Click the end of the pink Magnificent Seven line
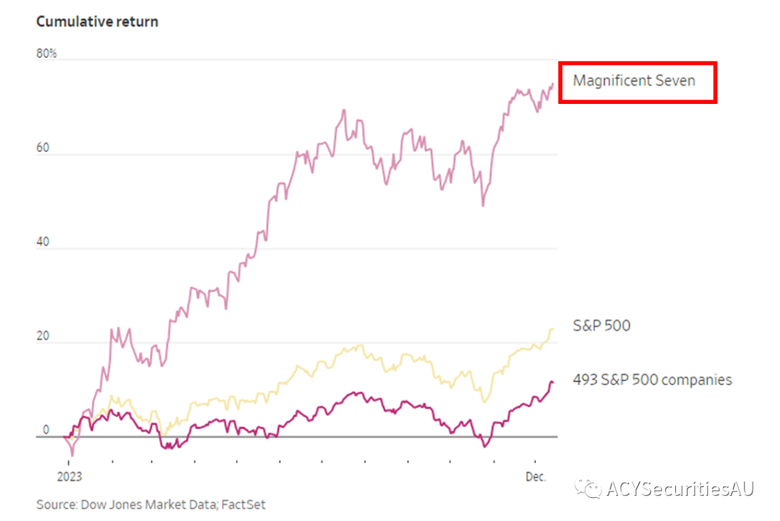This screenshot has height=521, width=780. pyautogui.click(x=553, y=84)
